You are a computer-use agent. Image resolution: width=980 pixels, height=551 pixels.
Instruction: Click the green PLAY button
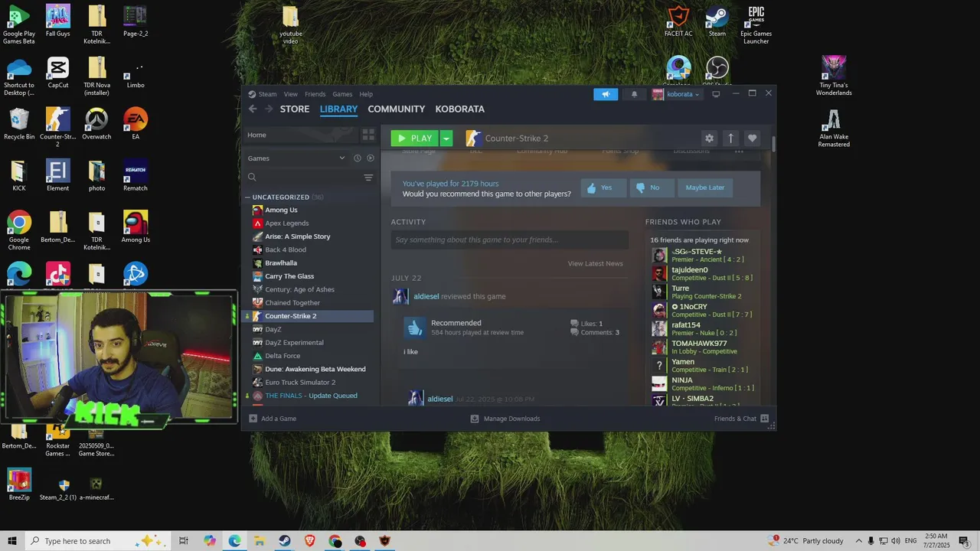point(414,139)
